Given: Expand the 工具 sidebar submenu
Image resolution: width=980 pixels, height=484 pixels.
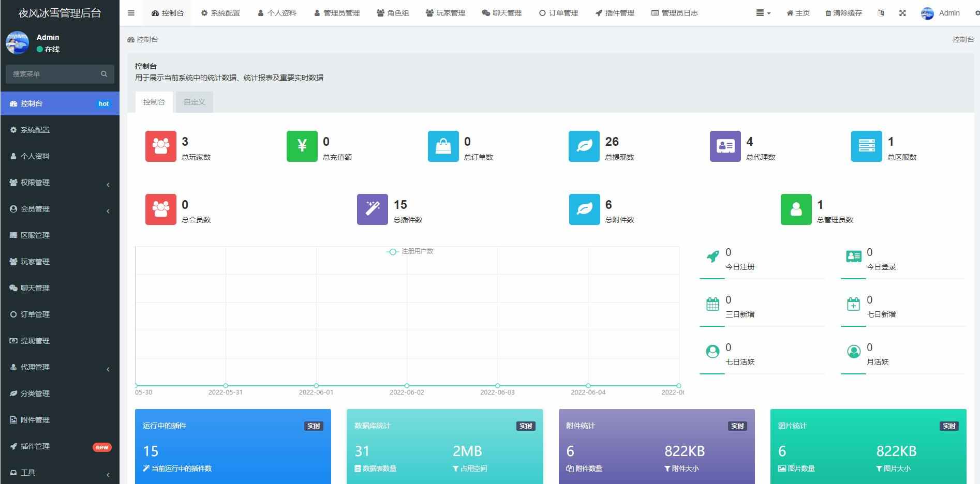Looking at the screenshot, I should [x=60, y=473].
